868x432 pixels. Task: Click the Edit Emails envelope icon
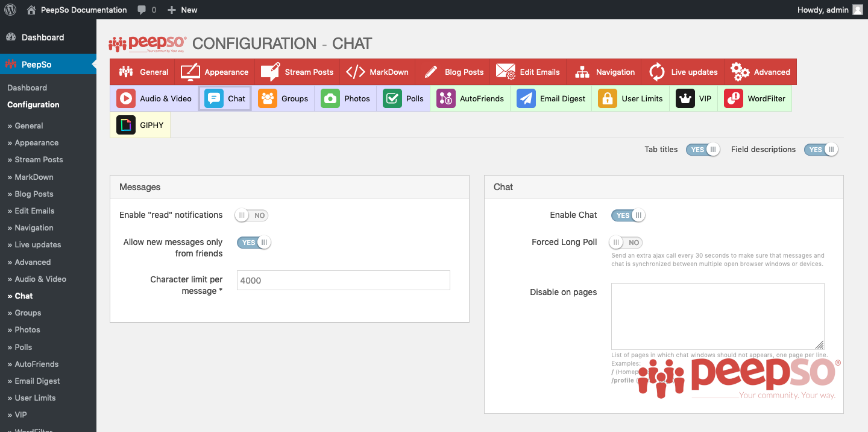(506, 72)
